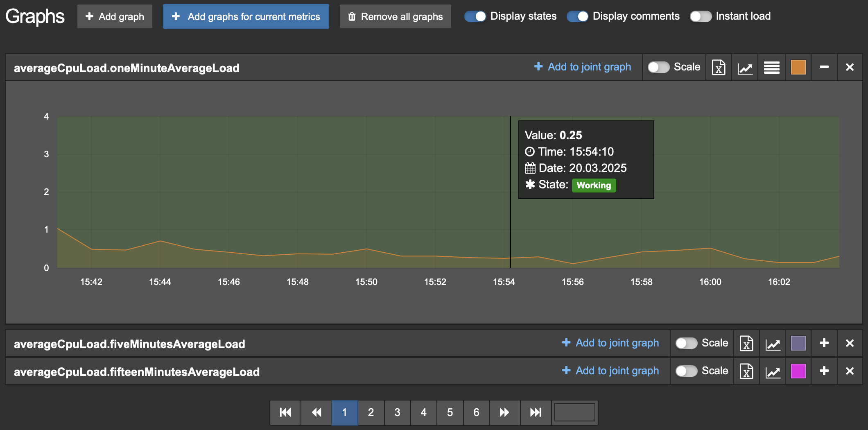Image resolution: width=868 pixels, height=430 pixels.
Task: Add graphs for current metrics
Action: pos(246,16)
